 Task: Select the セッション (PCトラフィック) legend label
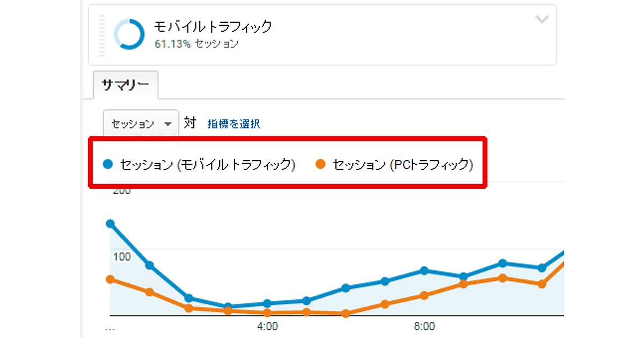tap(403, 165)
